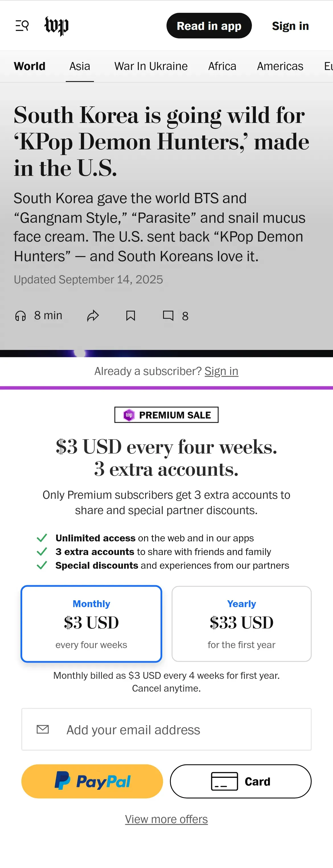Viewport: 333px width, 868px height.
Task: Open the Americas section tab
Action: [280, 66]
